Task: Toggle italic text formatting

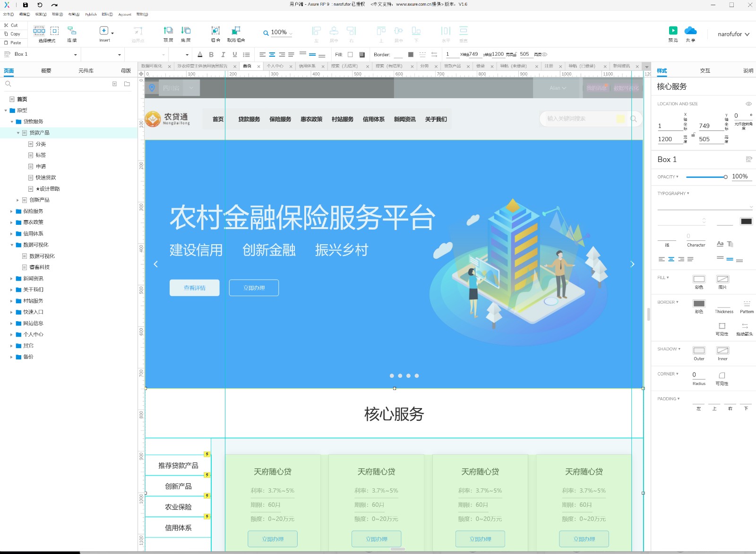Action: point(223,55)
